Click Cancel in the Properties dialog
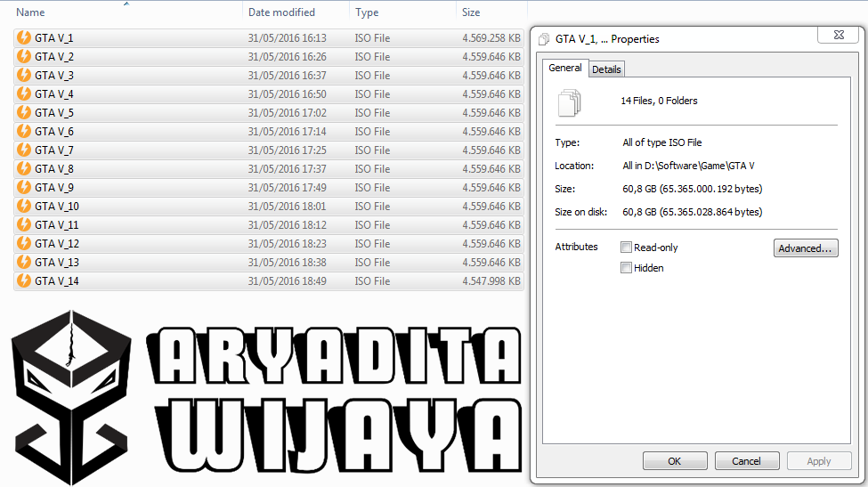 [x=747, y=461]
